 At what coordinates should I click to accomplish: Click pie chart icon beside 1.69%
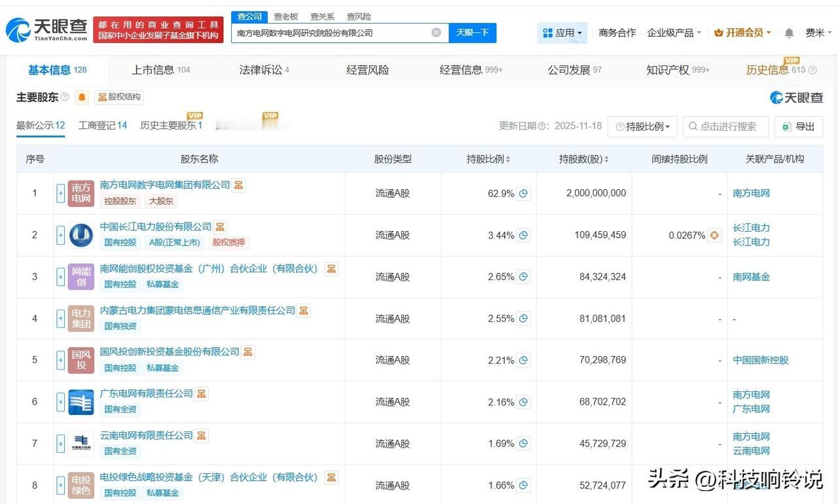[x=523, y=444]
